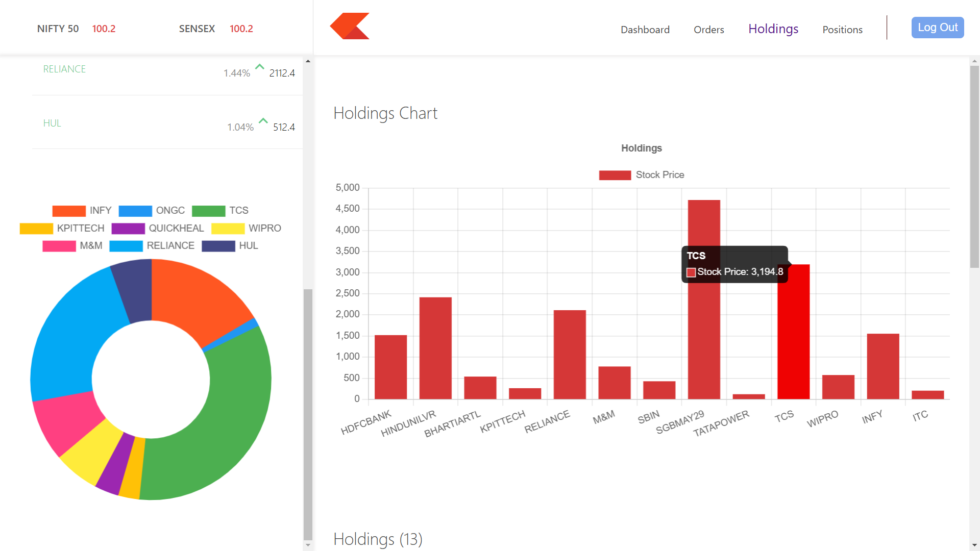Viewport: 980px width, 551px height.
Task: Click the main page scrollbar down arrow
Action: tap(974, 545)
